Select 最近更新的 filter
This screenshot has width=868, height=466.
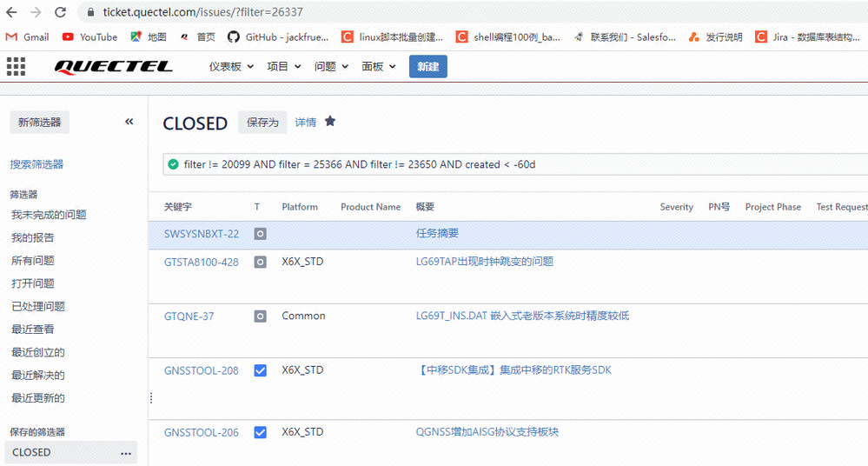pyautogui.click(x=38, y=398)
